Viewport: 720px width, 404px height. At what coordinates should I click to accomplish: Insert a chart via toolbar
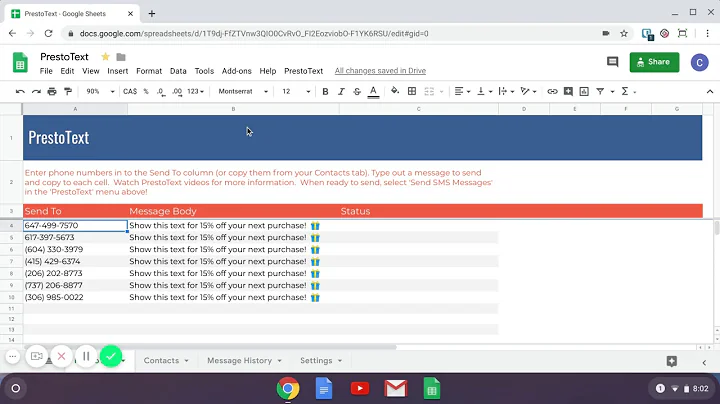(584, 91)
